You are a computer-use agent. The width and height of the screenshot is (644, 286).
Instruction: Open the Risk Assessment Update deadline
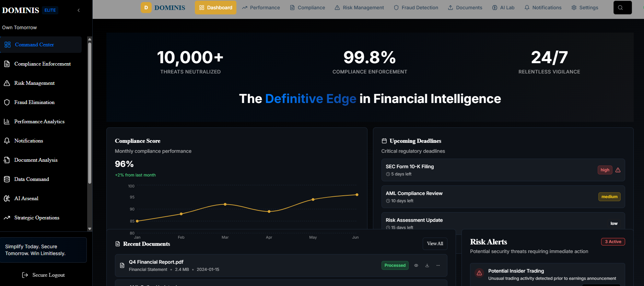click(503, 221)
